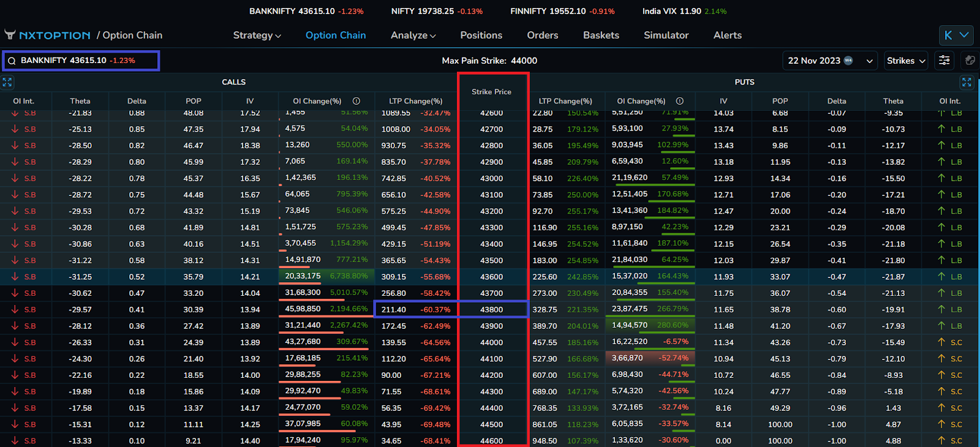Click the up arrow in 43600 strike puts row
980x447 pixels.
[x=941, y=277]
